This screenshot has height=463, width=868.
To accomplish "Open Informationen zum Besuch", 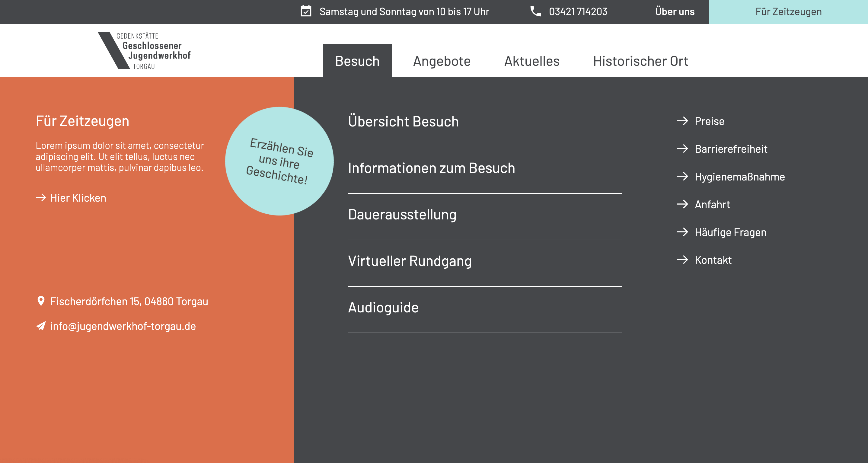I will (x=431, y=168).
